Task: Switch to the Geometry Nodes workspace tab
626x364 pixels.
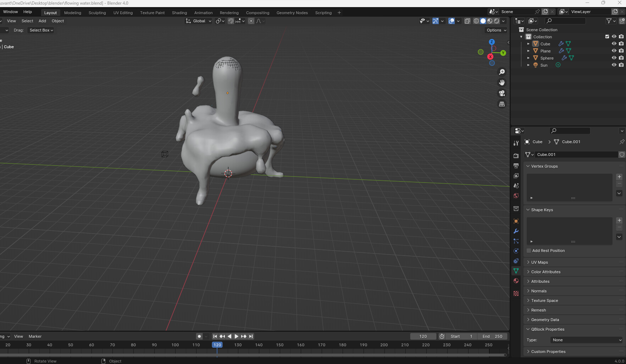Action: [292, 13]
